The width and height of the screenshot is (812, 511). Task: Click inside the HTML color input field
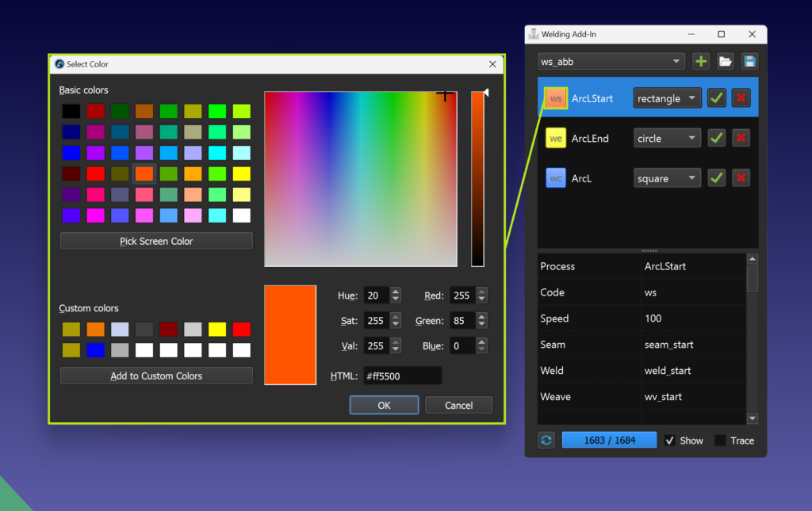[x=402, y=376]
